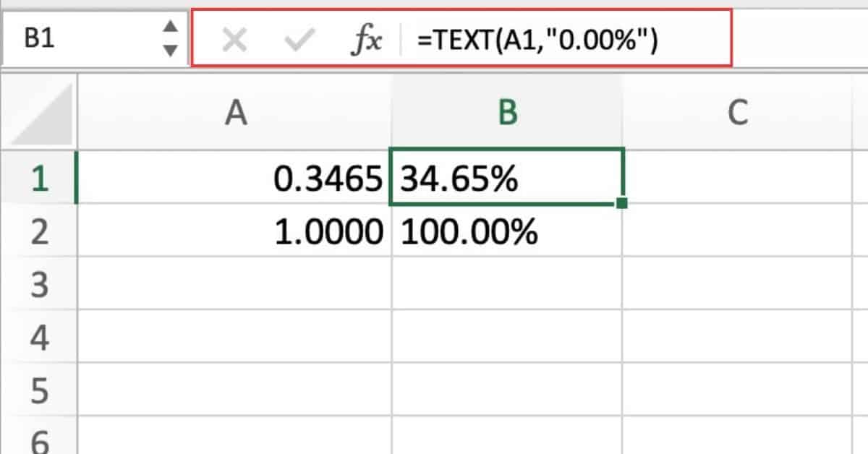Click inside the formula bar TEXT formula
868x454 pixels.
point(539,42)
